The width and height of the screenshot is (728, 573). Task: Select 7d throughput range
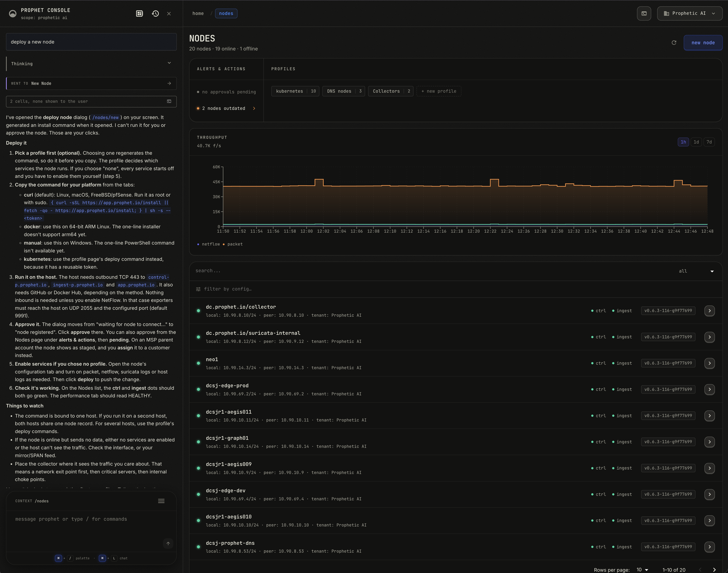[709, 142]
